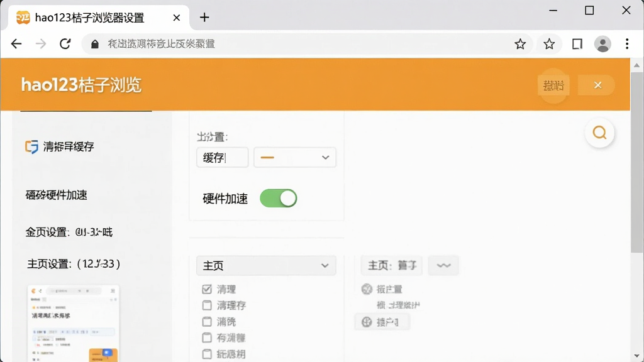This screenshot has width=644, height=362.
Task: Click the scrollbar up arrow
Action: point(636,65)
